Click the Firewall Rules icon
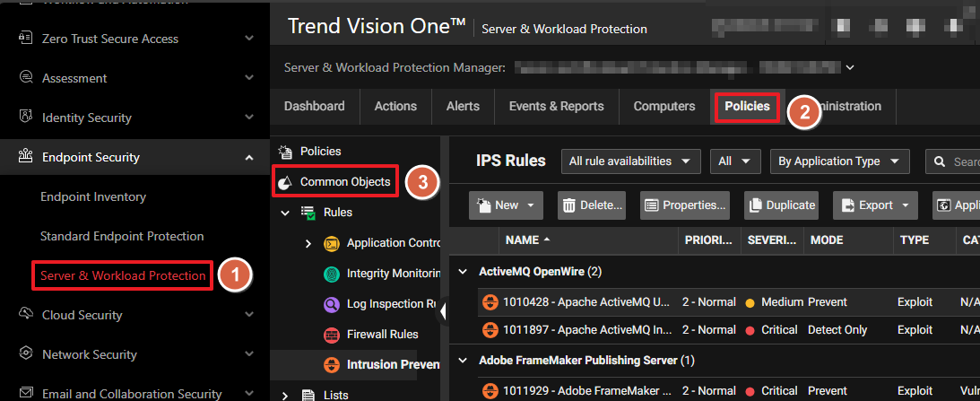 [331, 334]
